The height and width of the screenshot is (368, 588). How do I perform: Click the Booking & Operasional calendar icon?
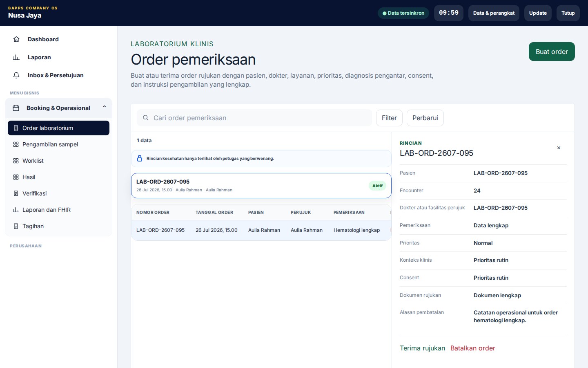16,108
